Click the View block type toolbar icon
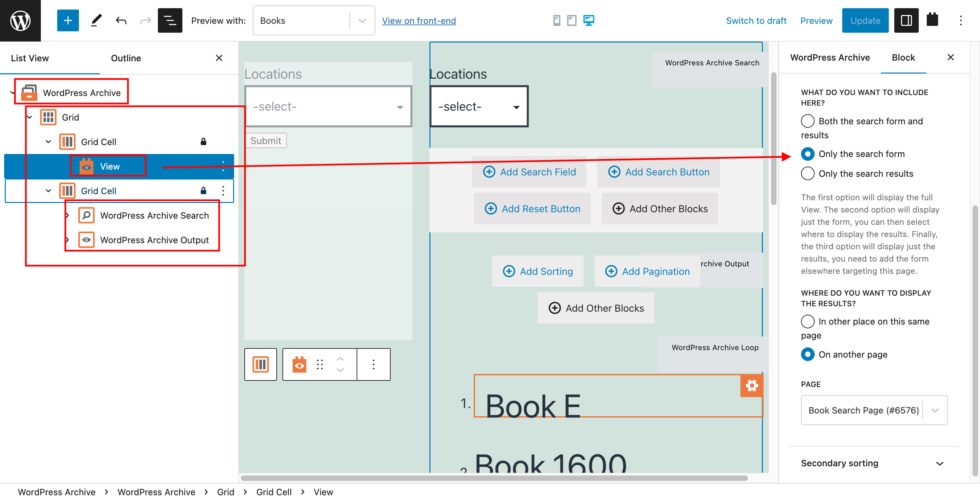 click(x=299, y=364)
